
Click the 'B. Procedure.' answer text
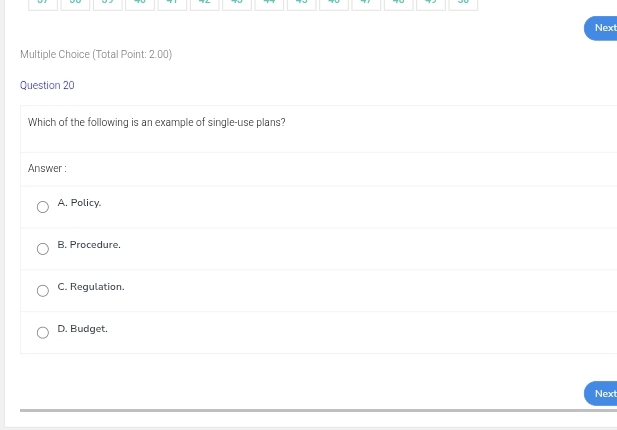pos(89,245)
